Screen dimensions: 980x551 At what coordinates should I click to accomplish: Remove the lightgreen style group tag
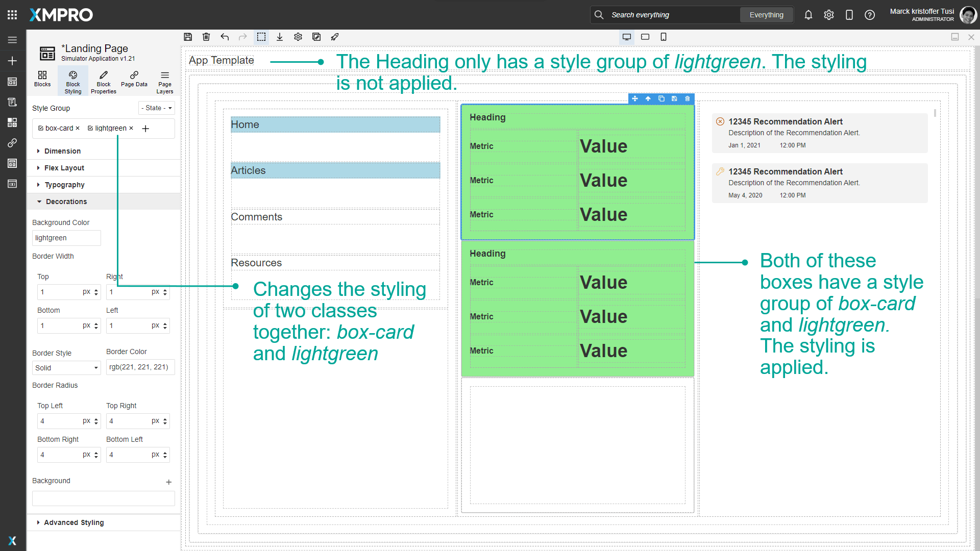131,128
